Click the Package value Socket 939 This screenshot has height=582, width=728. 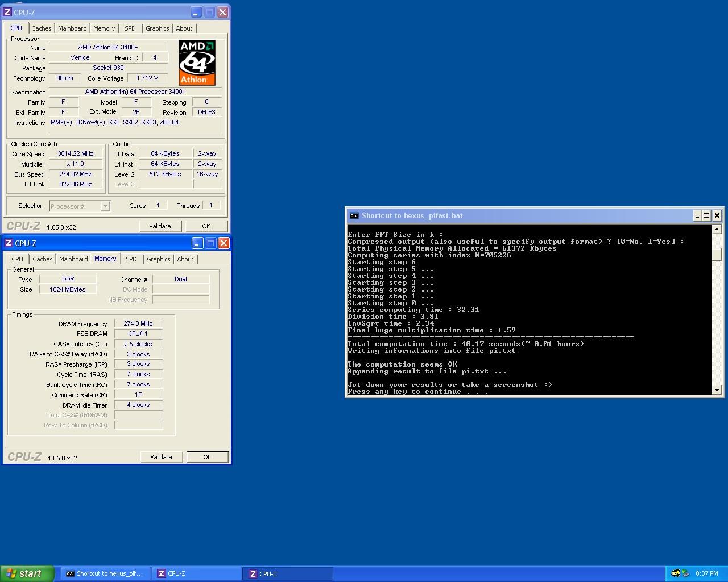(x=108, y=68)
